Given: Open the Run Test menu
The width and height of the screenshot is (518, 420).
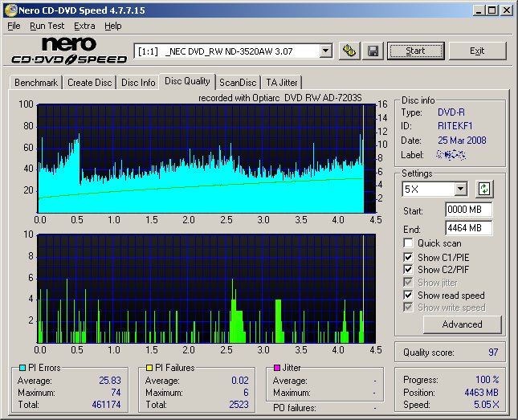Looking at the screenshot, I should coord(47,26).
